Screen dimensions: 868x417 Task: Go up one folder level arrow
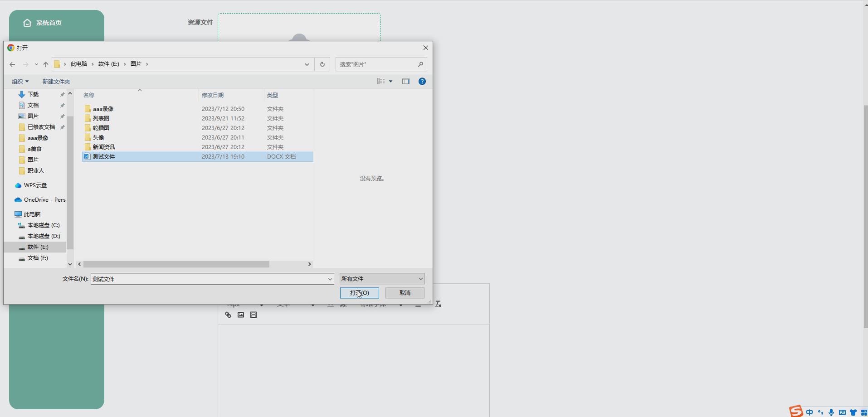click(45, 64)
